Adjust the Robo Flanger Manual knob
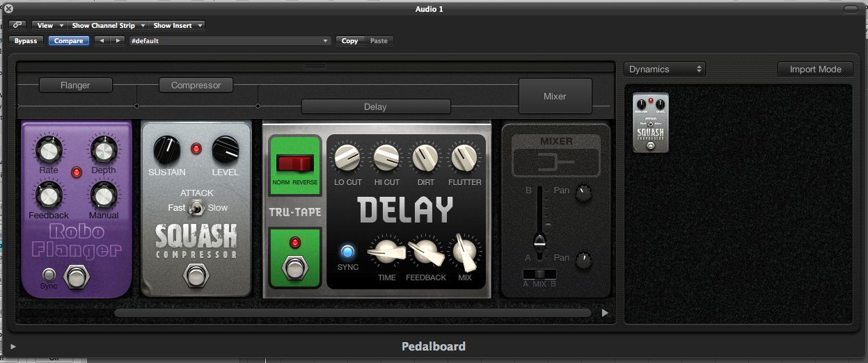868x363 pixels. click(x=103, y=195)
